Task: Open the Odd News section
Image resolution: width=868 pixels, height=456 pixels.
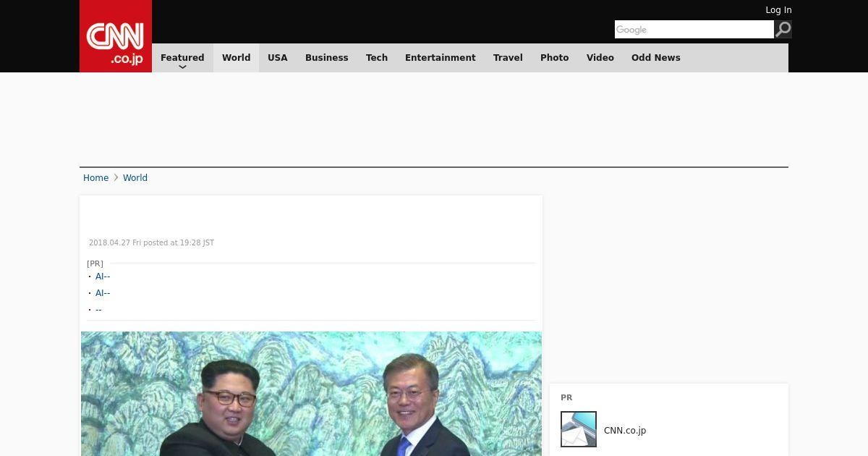Action: [656, 58]
